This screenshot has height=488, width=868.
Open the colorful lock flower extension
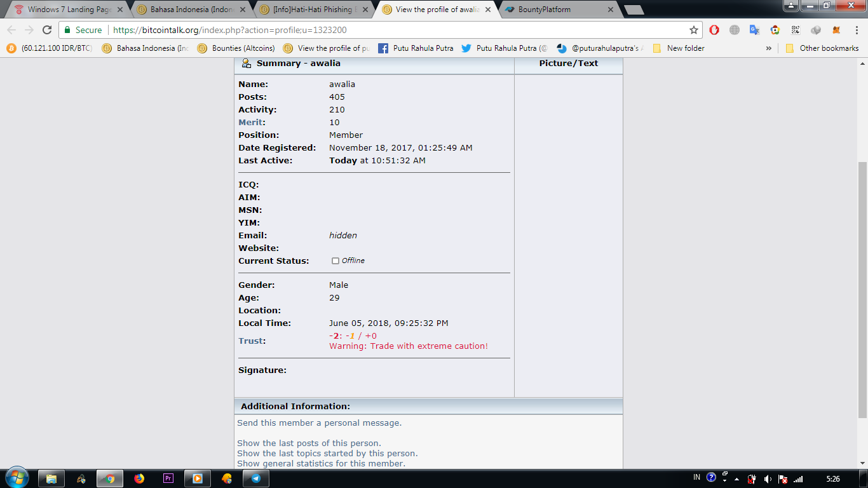point(775,30)
